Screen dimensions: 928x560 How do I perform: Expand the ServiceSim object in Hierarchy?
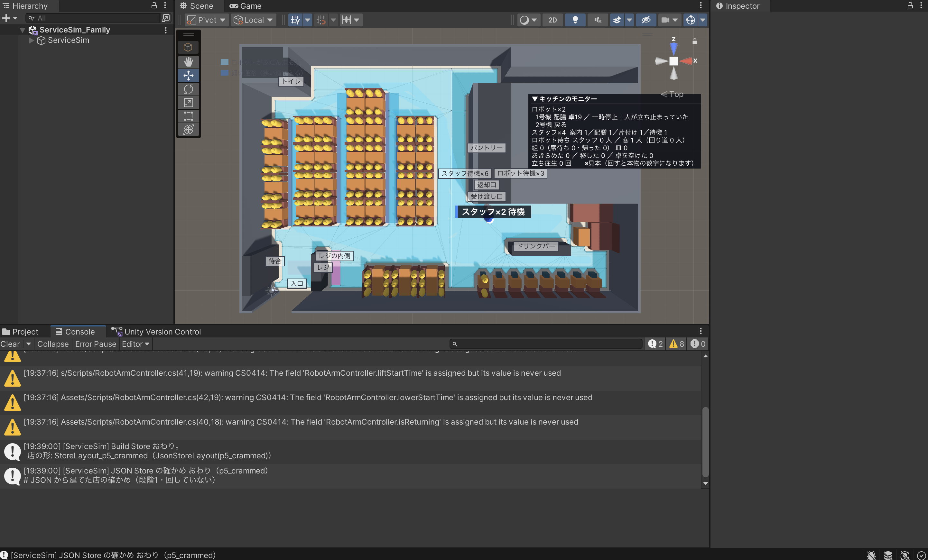coord(31,40)
